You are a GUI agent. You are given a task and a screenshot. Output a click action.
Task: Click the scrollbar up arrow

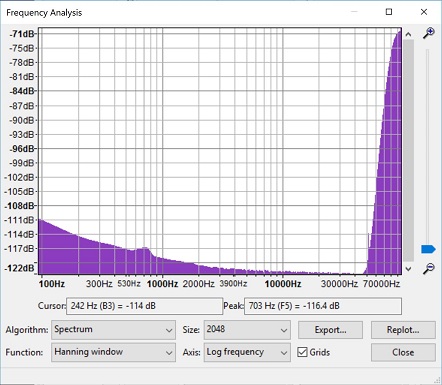tap(408, 34)
